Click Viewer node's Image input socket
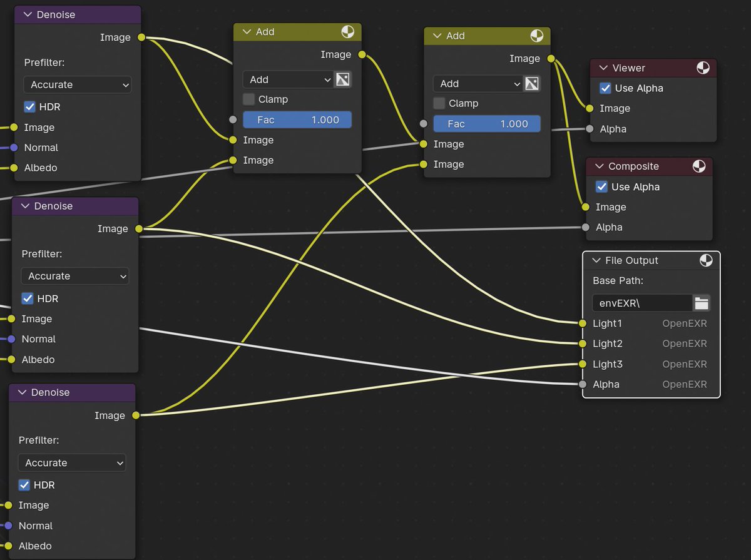The image size is (751, 560). point(590,108)
